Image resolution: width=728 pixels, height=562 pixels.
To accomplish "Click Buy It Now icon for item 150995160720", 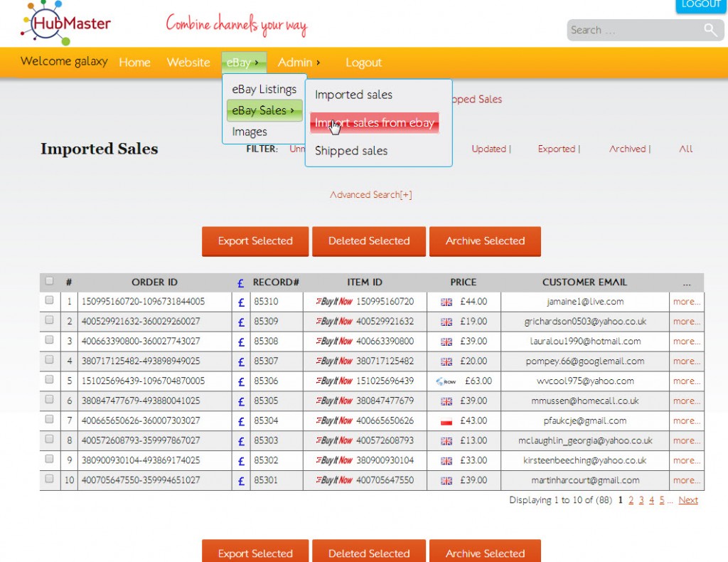I will click(334, 302).
